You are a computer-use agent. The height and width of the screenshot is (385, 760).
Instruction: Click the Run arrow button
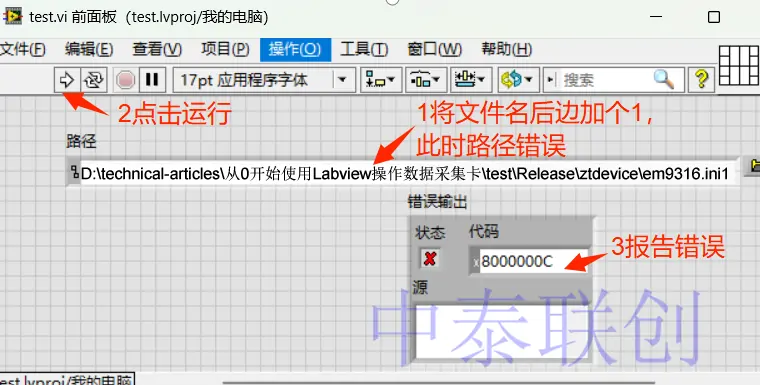[67, 80]
